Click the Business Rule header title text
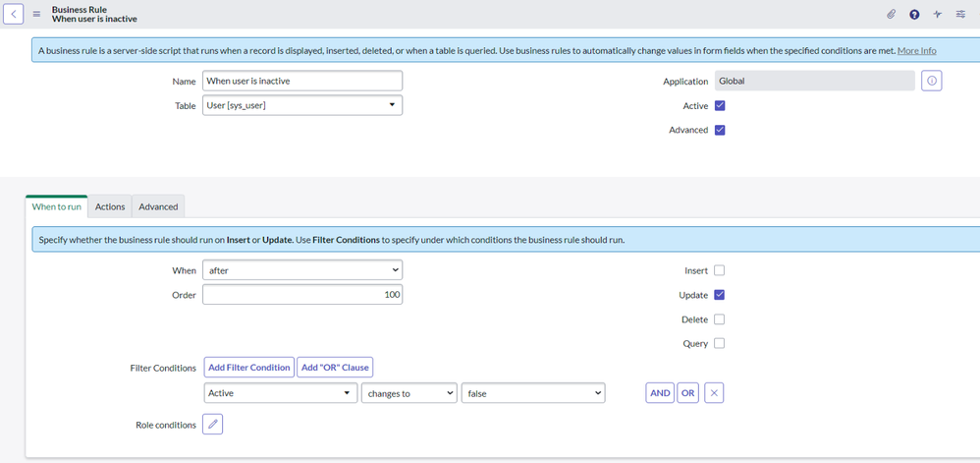The height and width of the screenshot is (463, 980). (80, 10)
